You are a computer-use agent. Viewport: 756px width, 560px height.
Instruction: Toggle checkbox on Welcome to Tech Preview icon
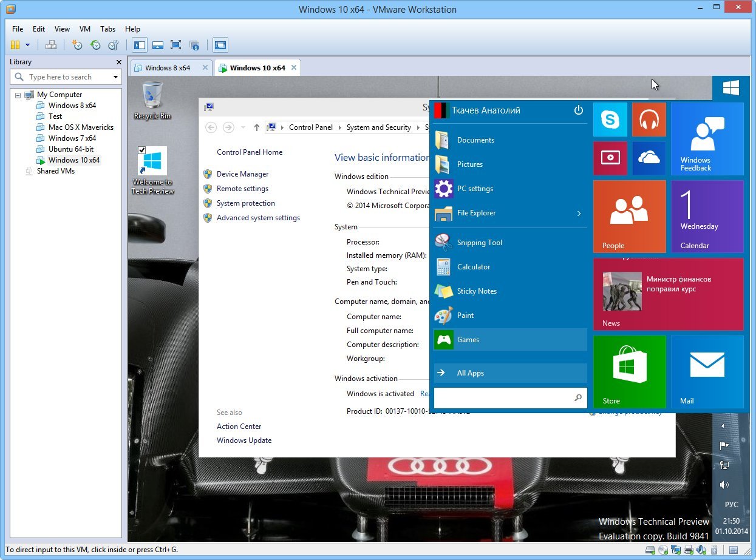141,150
